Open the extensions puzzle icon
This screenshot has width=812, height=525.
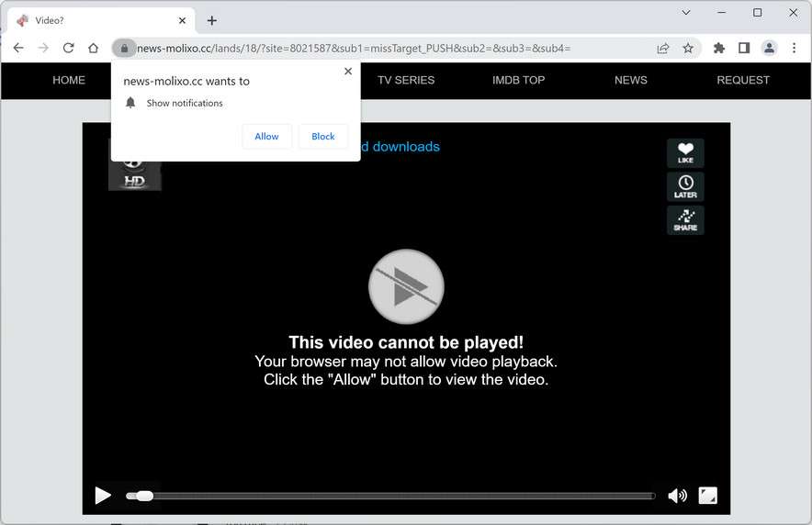point(719,48)
